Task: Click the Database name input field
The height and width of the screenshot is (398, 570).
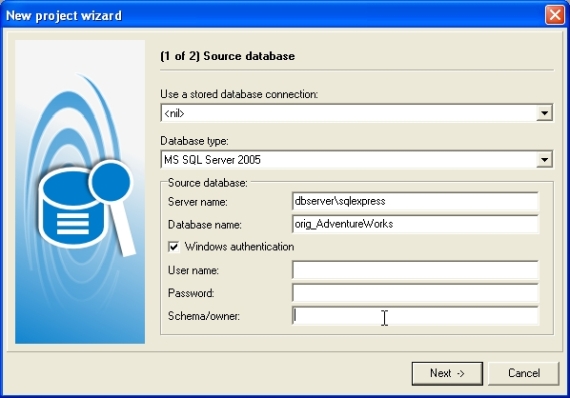Action: pyautogui.click(x=415, y=224)
